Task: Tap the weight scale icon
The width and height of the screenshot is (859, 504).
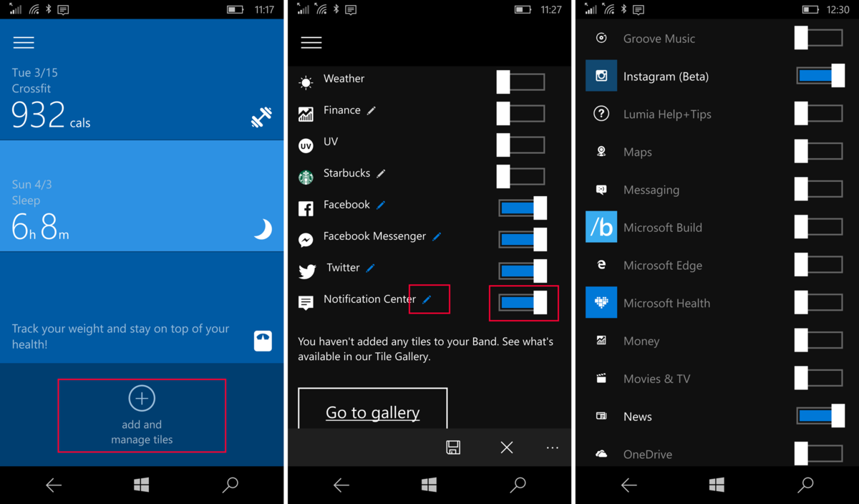Action: point(263,340)
